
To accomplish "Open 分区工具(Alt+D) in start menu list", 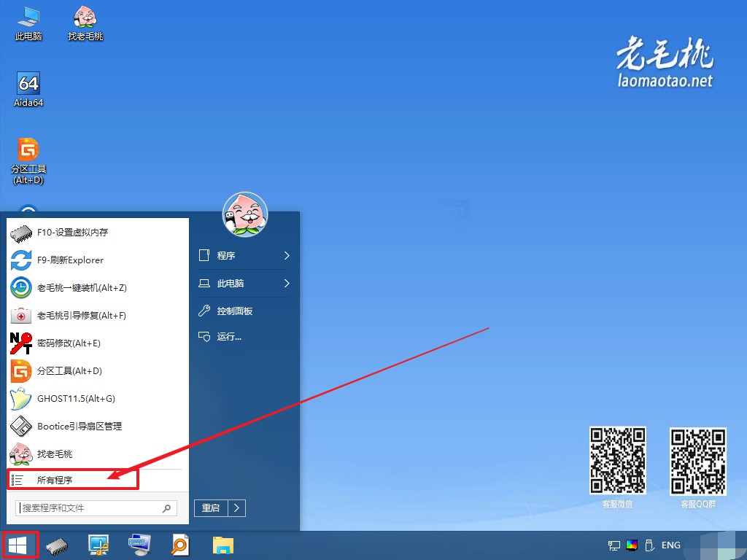I will point(98,370).
